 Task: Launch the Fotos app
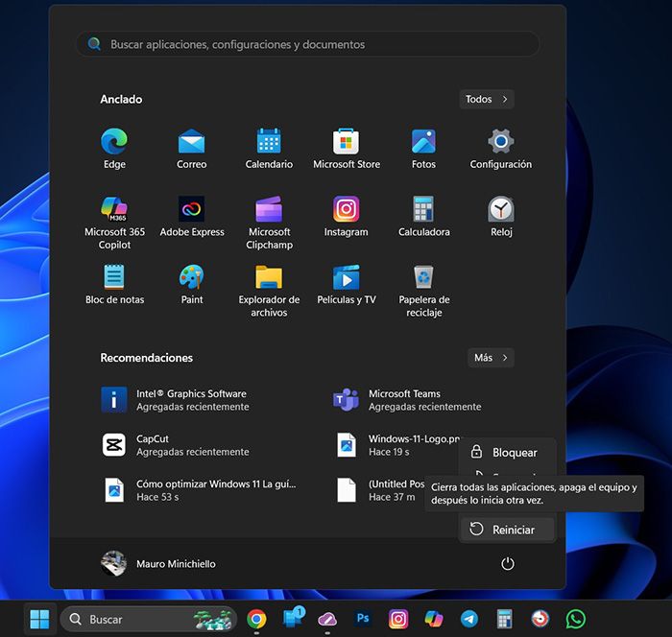(423, 149)
